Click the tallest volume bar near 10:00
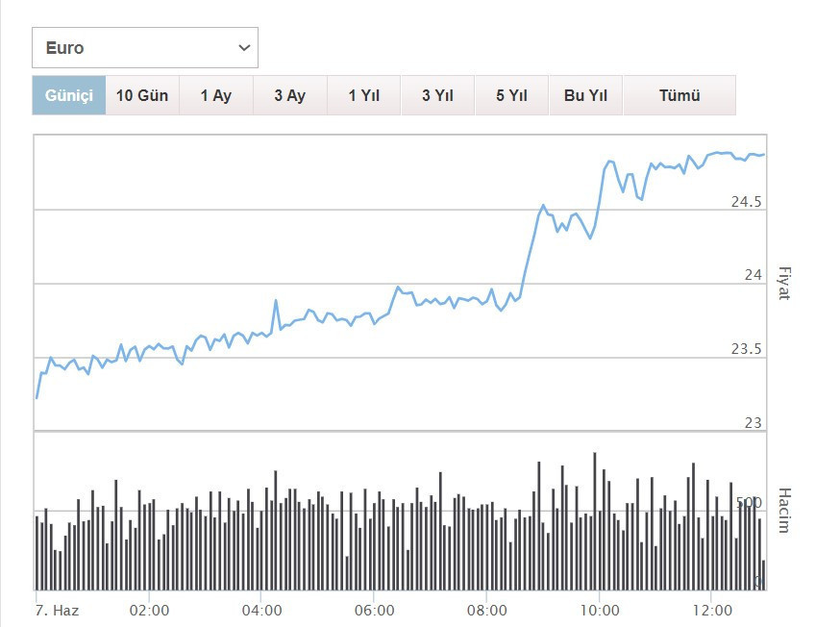840x627 pixels. [595, 521]
